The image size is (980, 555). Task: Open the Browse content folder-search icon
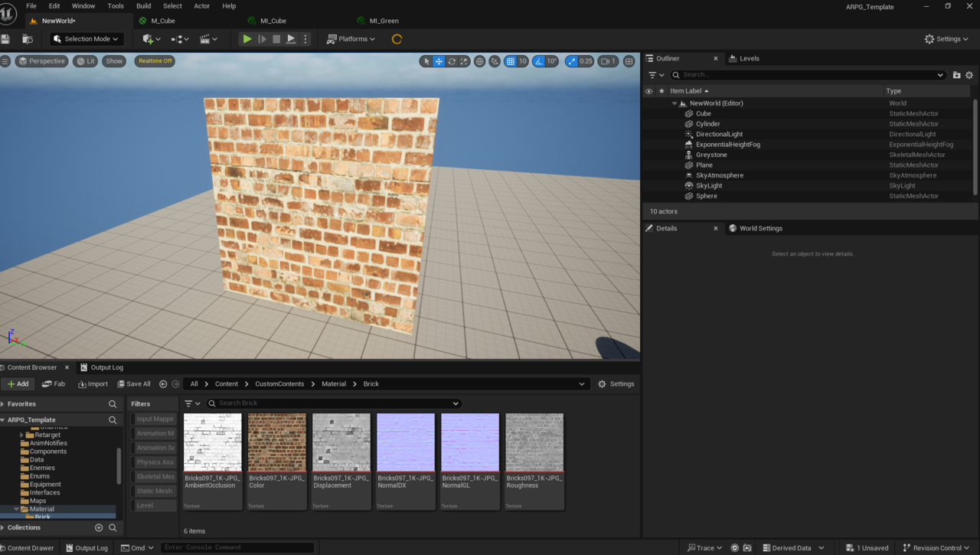[28, 39]
